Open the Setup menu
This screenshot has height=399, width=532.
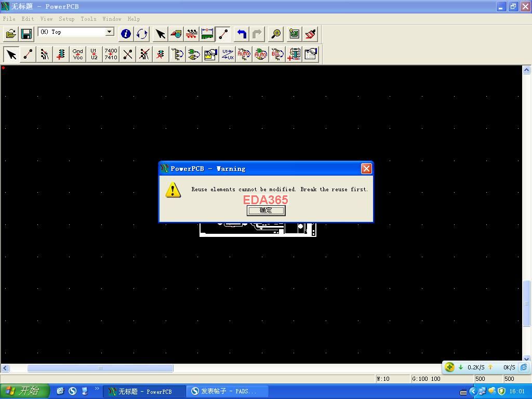click(66, 19)
